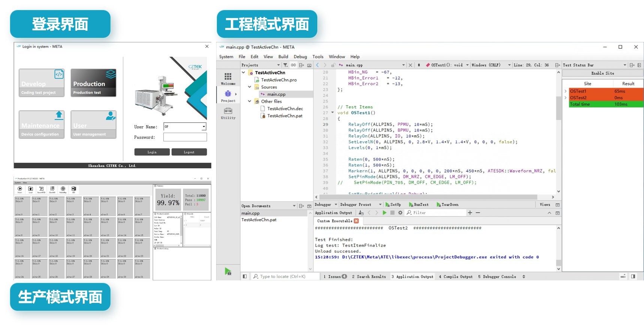Open the Debugger Preset dropdown

coord(380,205)
